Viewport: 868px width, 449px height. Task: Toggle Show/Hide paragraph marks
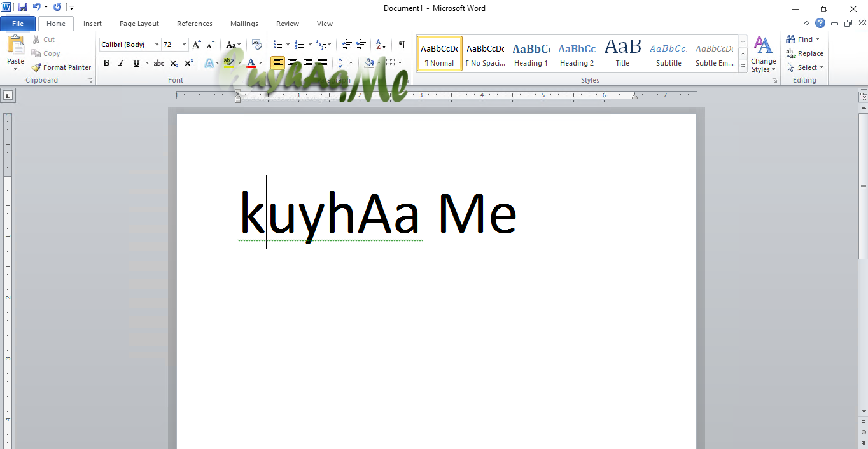pos(402,45)
